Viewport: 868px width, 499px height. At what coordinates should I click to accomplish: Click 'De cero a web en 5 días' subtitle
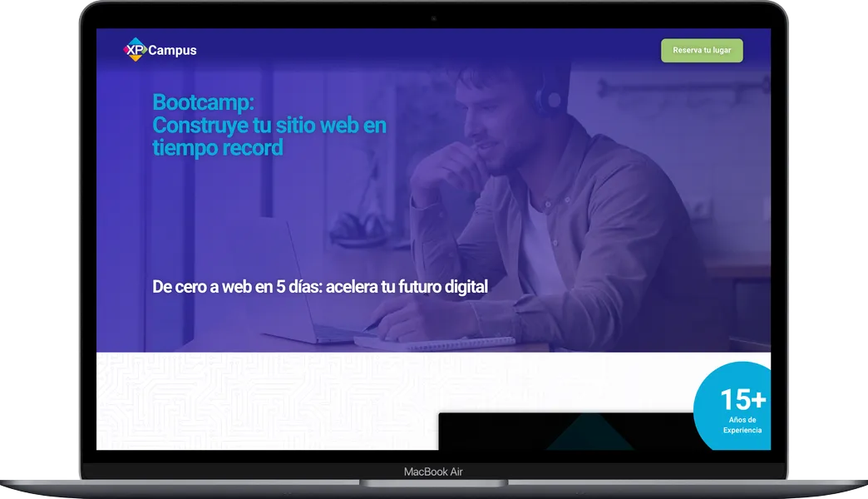(x=320, y=286)
